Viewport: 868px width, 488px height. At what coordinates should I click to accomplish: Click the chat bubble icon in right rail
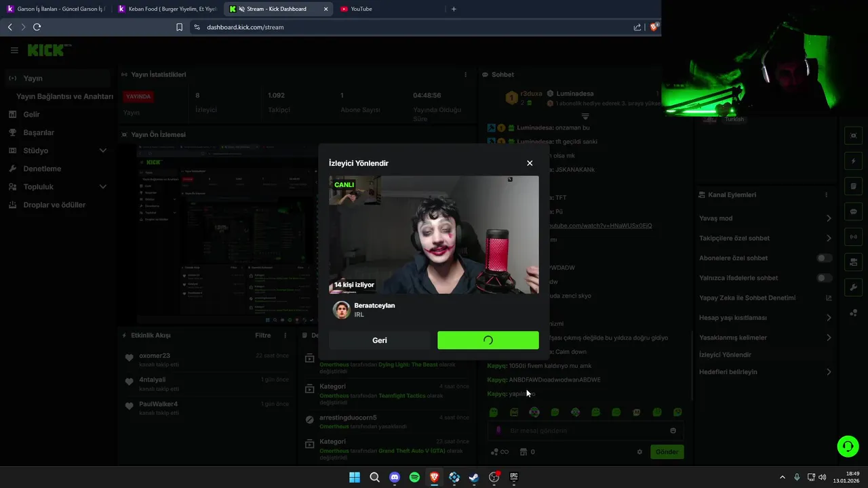click(854, 211)
